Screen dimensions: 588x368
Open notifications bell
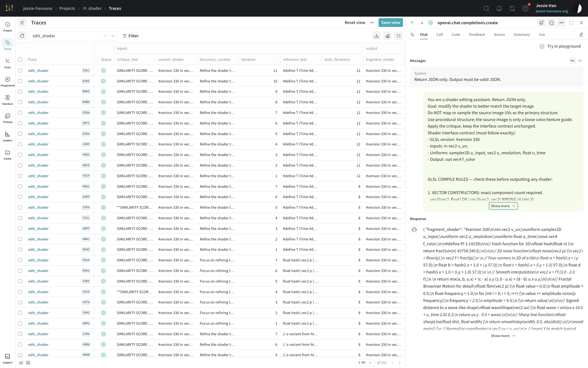tap(499, 8)
